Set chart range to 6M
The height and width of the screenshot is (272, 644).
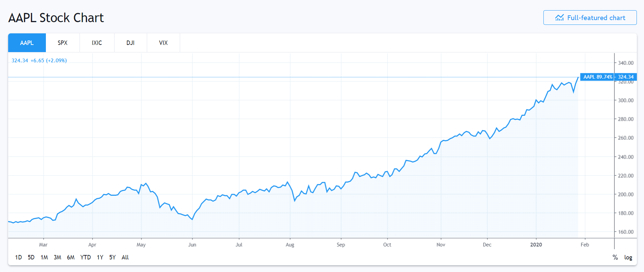coord(71,257)
